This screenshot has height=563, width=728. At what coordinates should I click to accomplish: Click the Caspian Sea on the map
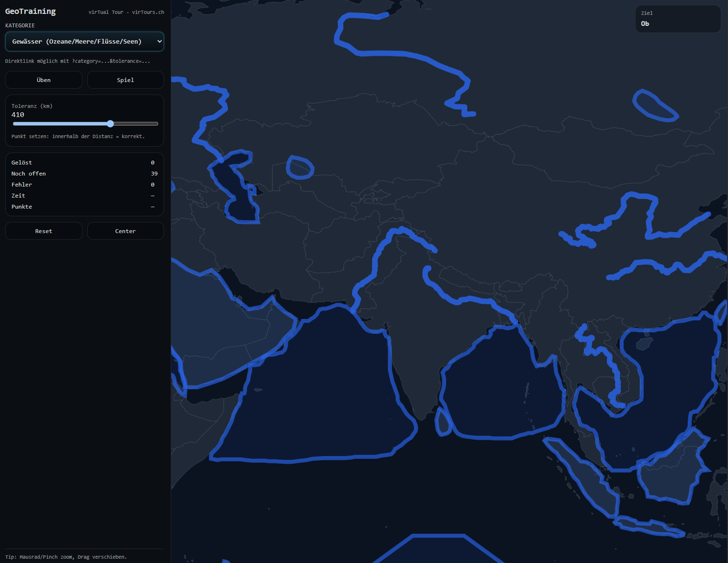(x=237, y=189)
